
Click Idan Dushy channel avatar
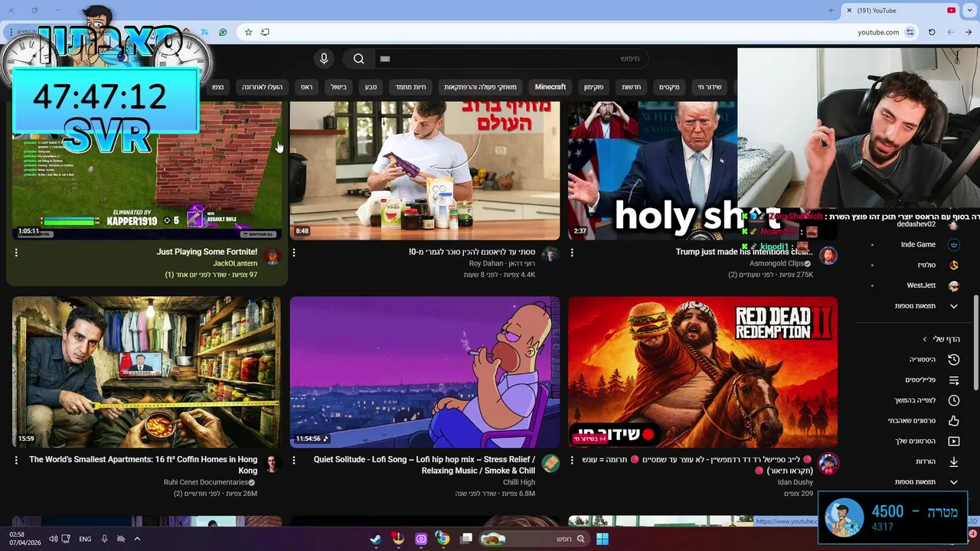point(828,464)
